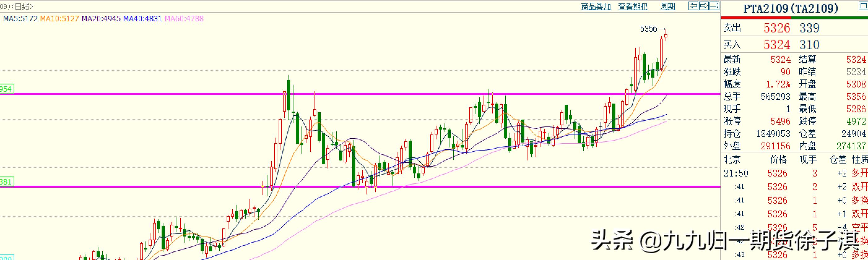This screenshot has height=260, width=868.
Task: Click the 5356 high-price marker on chart
Action: tap(649, 29)
